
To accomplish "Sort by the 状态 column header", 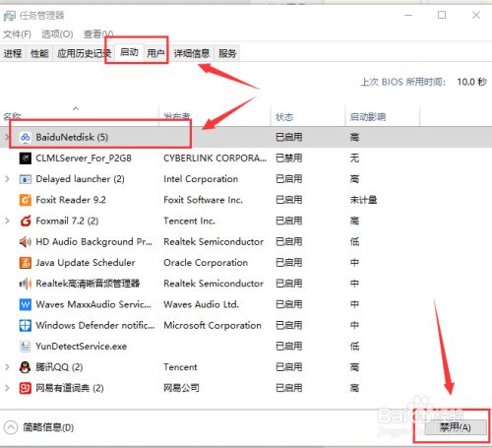I will tap(308, 115).
